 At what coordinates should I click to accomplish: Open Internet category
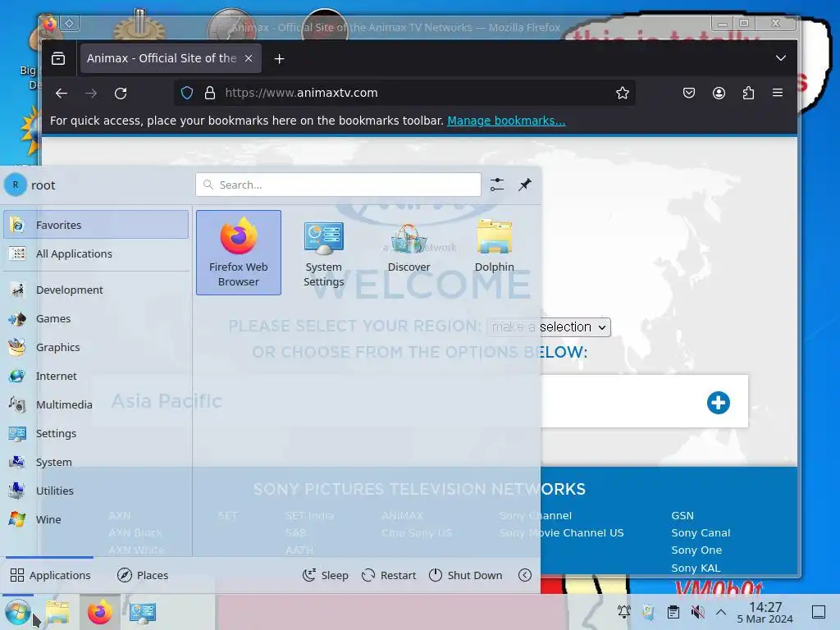click(x=96, y=376)
